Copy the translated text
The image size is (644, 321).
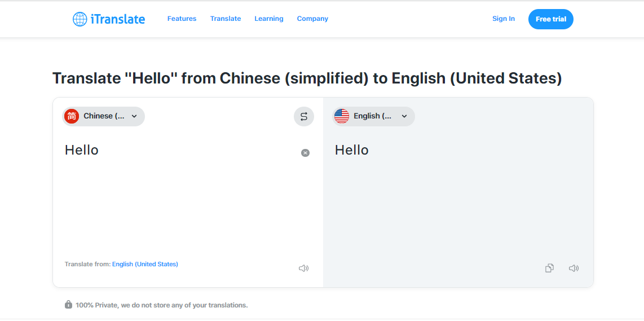549,268
